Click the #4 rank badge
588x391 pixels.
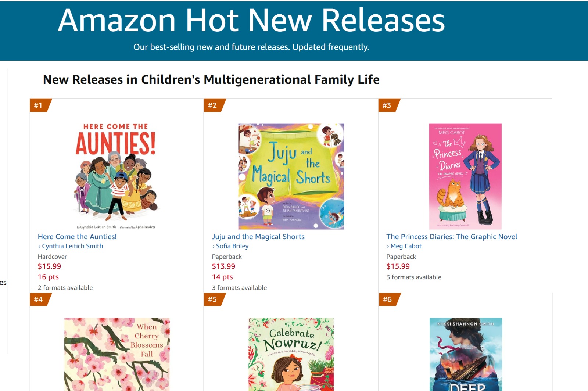39,299
